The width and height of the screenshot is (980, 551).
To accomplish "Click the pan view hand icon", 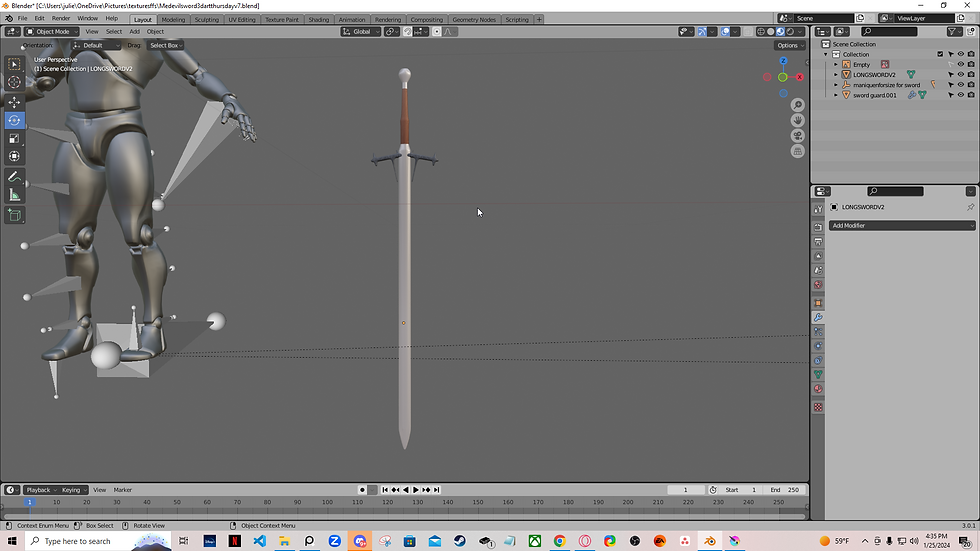I will point(798,120).
